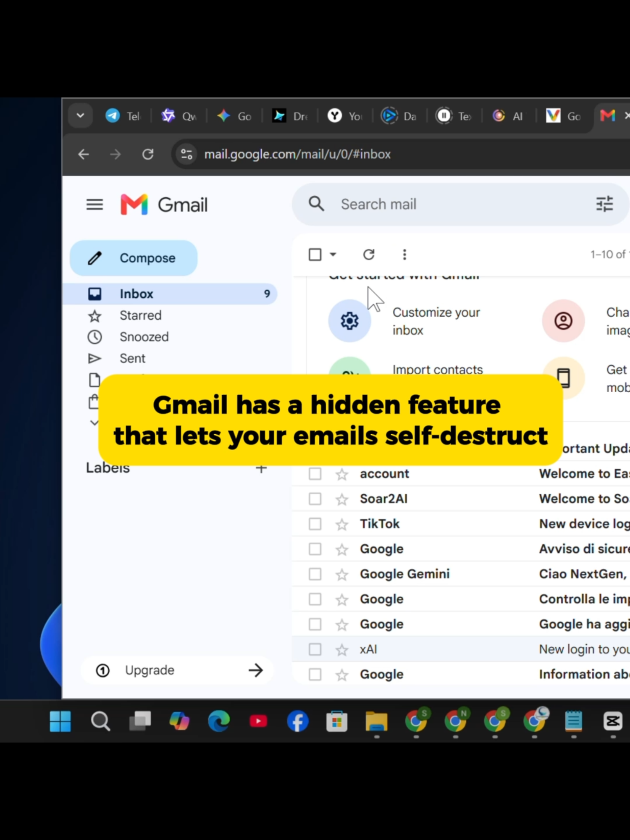The image size is (630, 840).
Task: Open the xAI New login email
Action: click(x=461, y=649)
